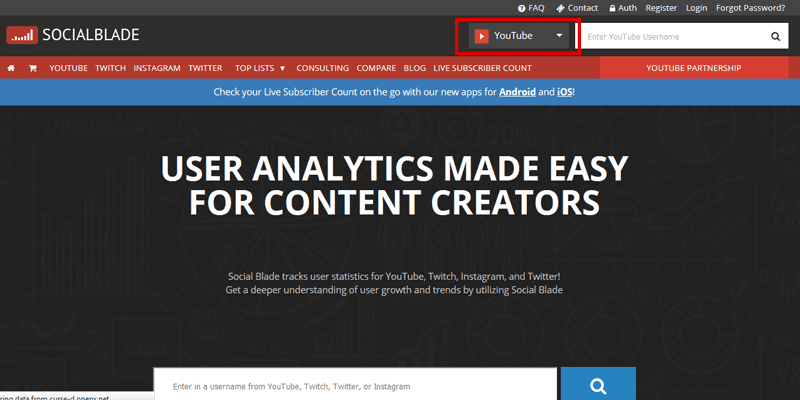The height and width of the screenshot is (400, 800).
Task: Click the Contact ticket icon
Action: coord(560,8)
